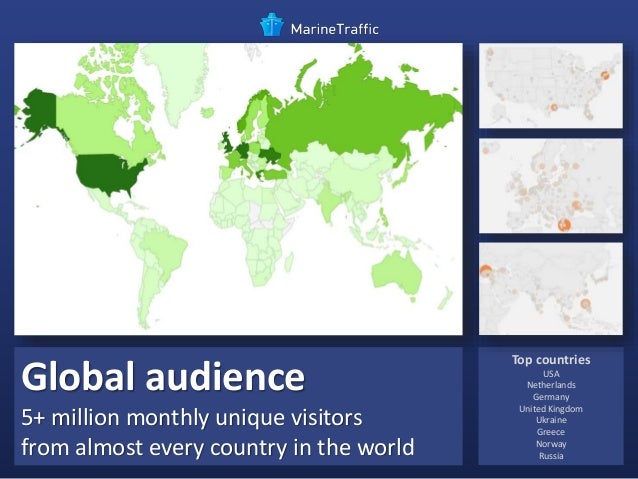Select Ukraine in the top countries list
The image size is (638, 479).
tap(551, 420)
